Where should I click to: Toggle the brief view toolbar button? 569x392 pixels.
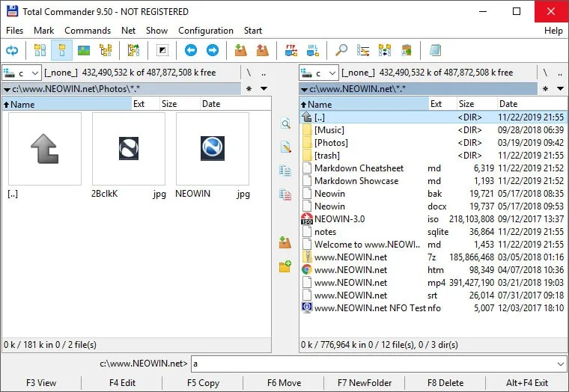pyautogui.click(x=40, y=50)
